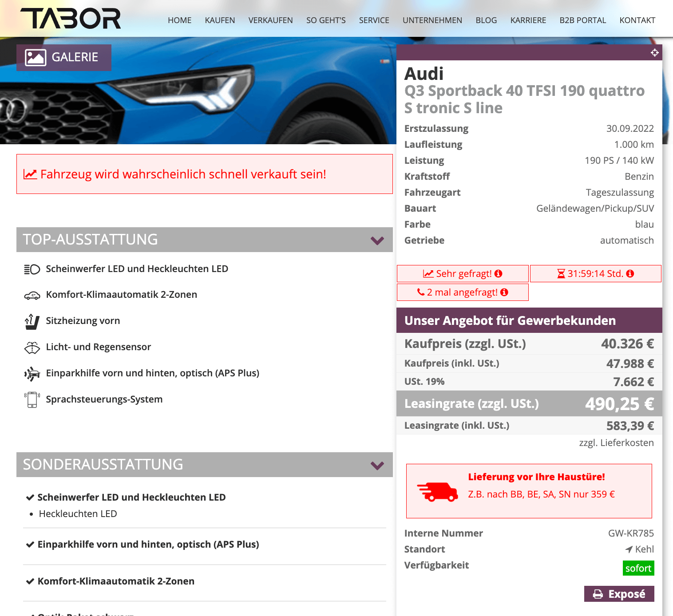
Task: Click the SONDERAUSSTATTUNG header bar
Action: 205,465
